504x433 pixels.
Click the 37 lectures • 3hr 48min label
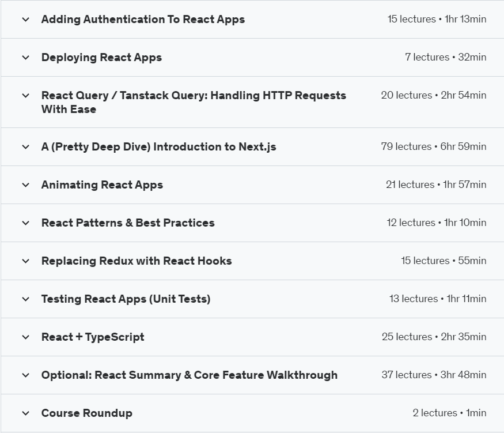[x=433, y=375]
